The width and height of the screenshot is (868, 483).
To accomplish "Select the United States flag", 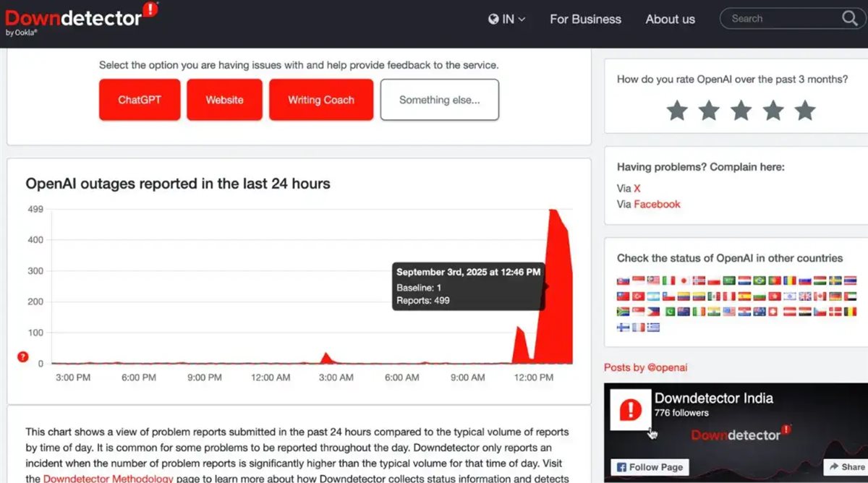I will [729, 312].
